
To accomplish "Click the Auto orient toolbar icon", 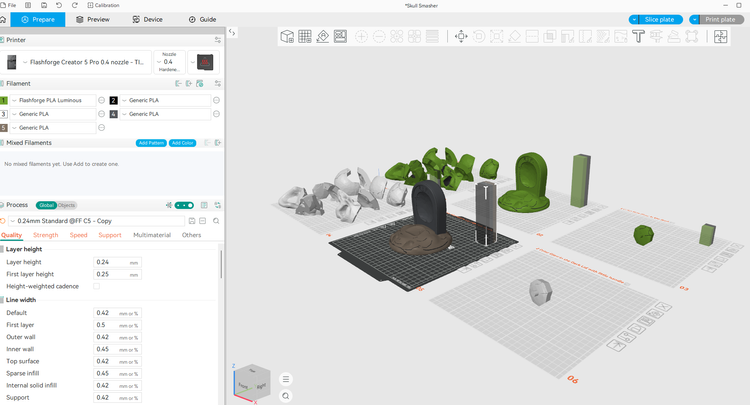I will [x=323, y=36].
